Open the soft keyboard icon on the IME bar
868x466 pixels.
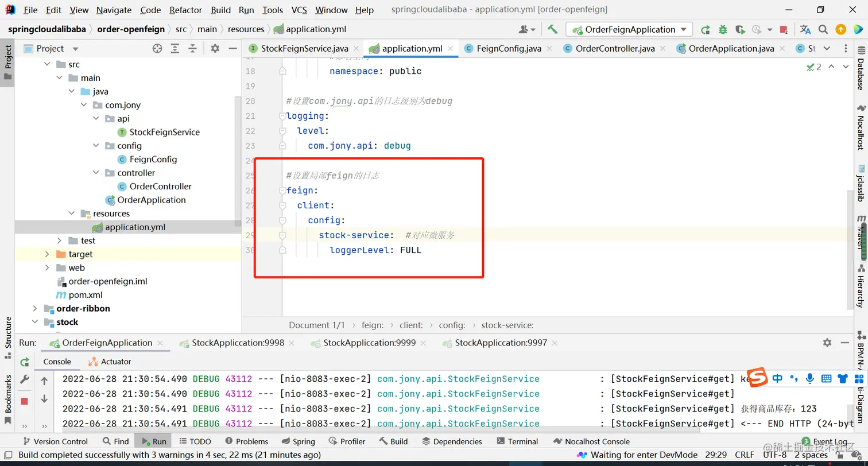coord(826,378)
